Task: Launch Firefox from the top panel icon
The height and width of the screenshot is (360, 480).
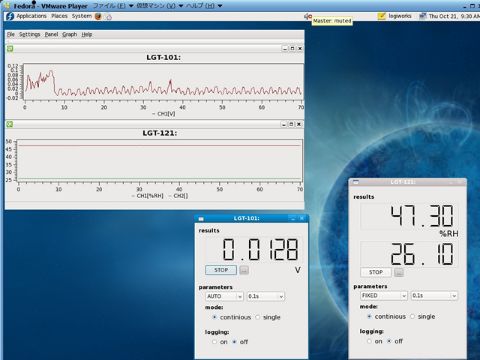Action: click(98, 16)
